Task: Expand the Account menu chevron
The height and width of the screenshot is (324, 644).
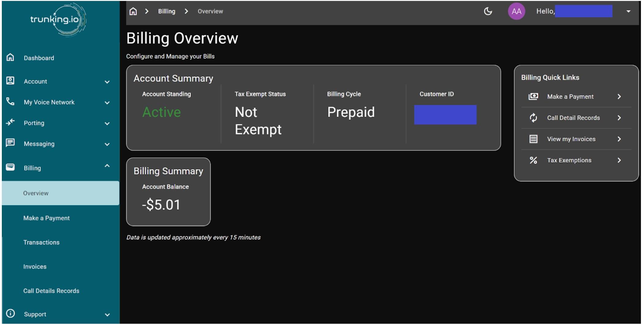Action: pos(107,82)
